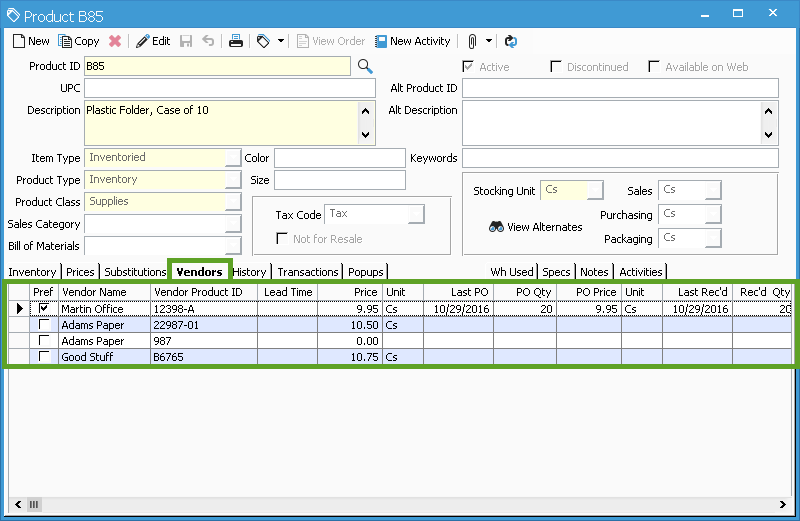
Task: Click the B6765 vendor product ID cell
Action: click(204, 357)
